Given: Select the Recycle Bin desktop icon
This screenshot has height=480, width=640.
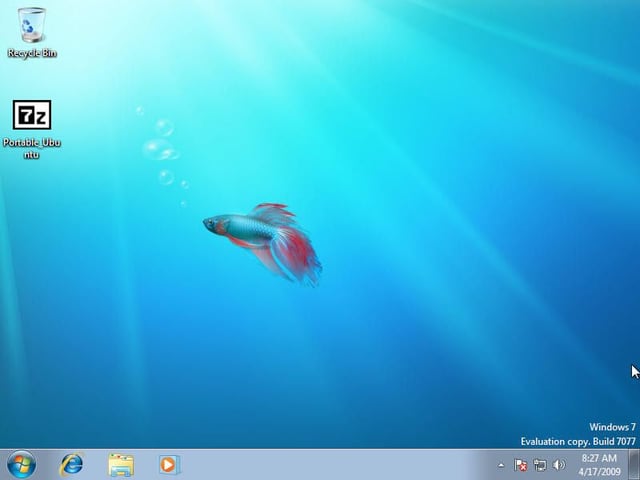Looking at the screenshot, I should (32, 33).
